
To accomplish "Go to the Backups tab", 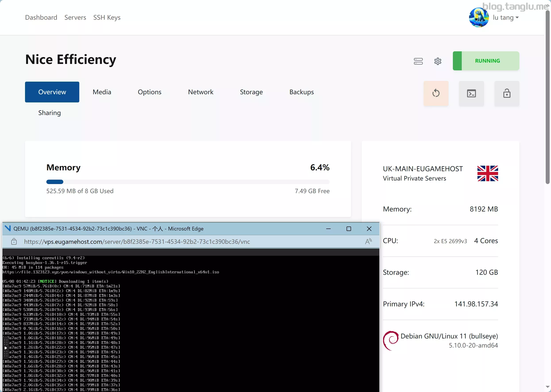I will [301, 92].
